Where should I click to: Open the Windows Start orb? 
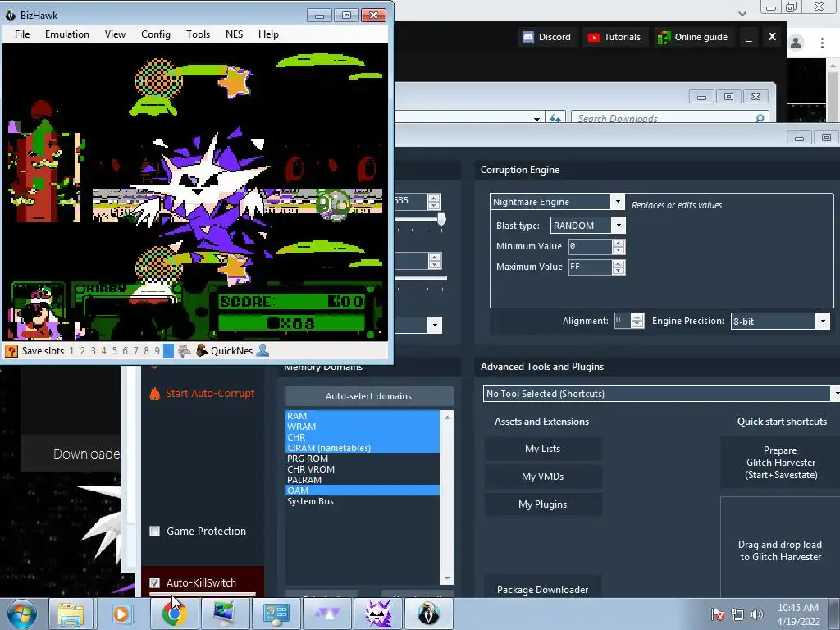pos(22,614)
